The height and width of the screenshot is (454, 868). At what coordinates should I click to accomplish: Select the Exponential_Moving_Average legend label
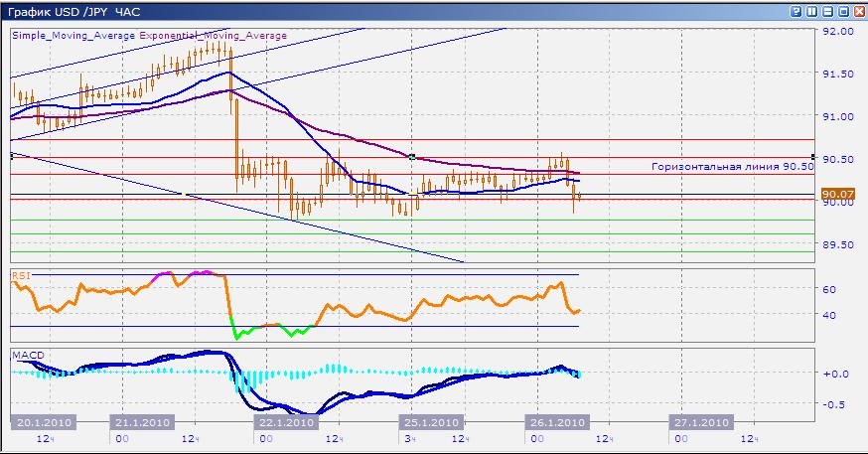tap(214, 36)
